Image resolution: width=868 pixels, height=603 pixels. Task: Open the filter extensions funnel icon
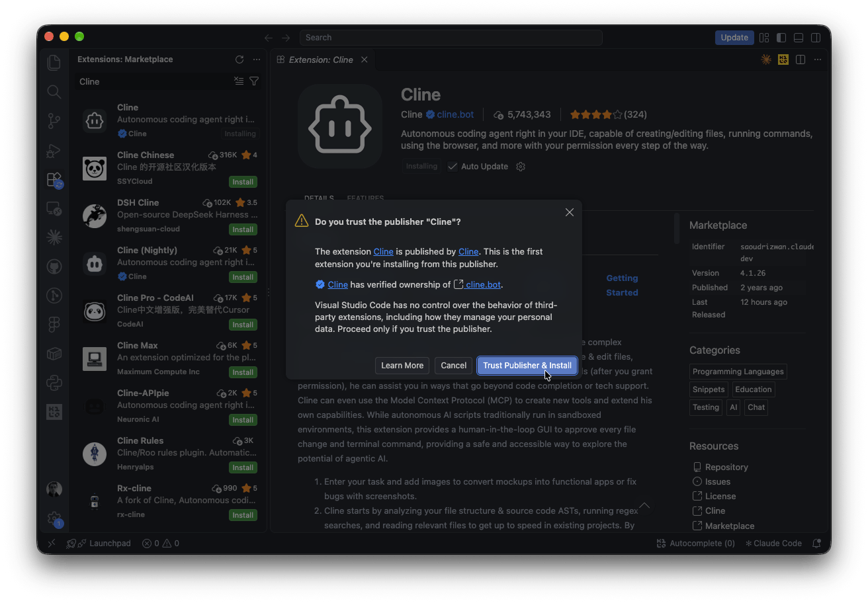click(254, 81)
